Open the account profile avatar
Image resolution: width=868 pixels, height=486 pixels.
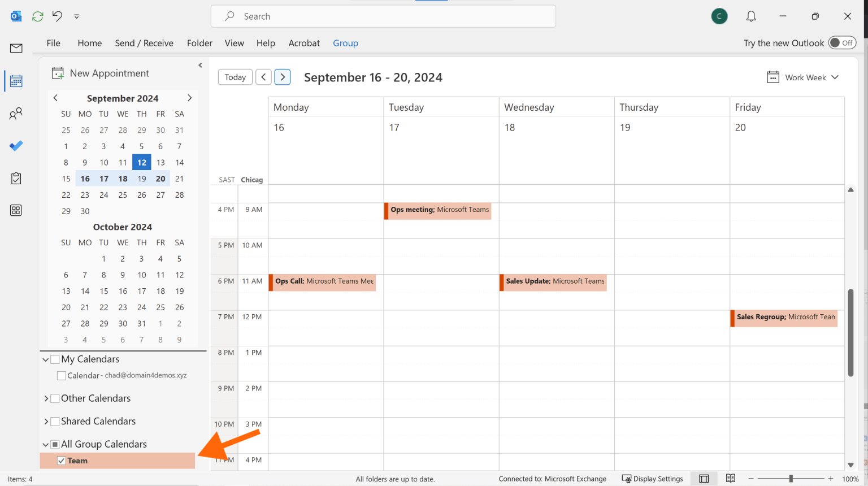pyautogui.click(x=719, y=16)
